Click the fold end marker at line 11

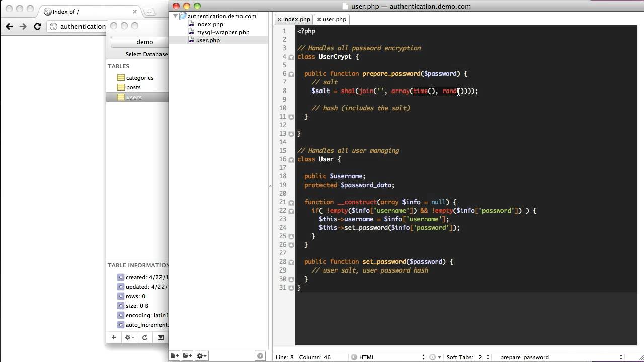(291, 117)
